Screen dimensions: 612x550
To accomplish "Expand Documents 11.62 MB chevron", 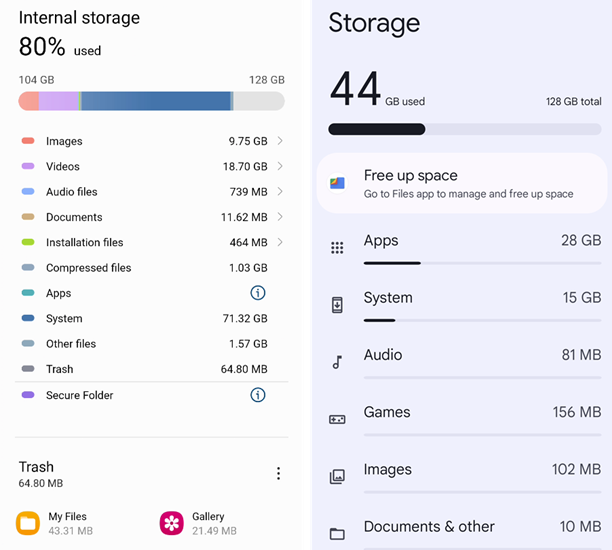I will click(x=280, y=217).
